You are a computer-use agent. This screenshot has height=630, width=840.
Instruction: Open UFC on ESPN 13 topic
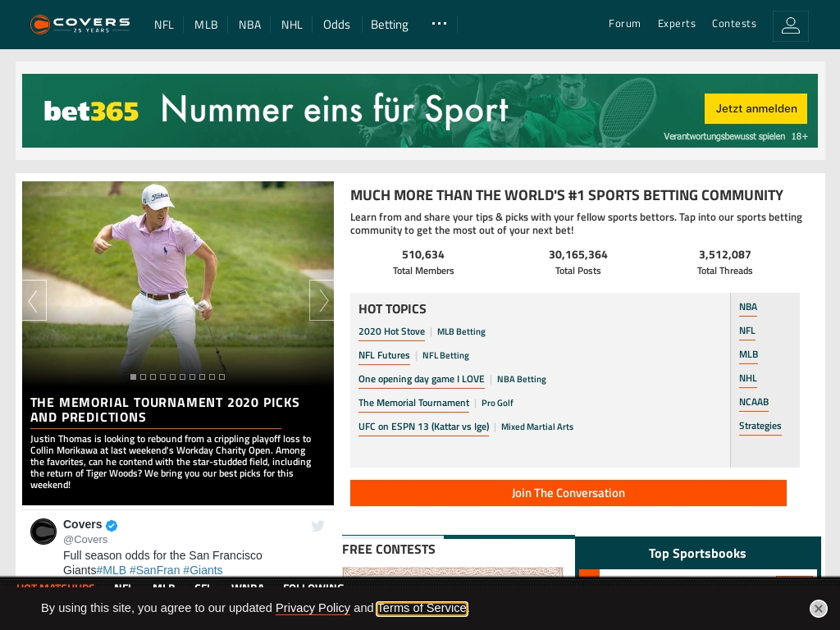click(x=424, y=427)
